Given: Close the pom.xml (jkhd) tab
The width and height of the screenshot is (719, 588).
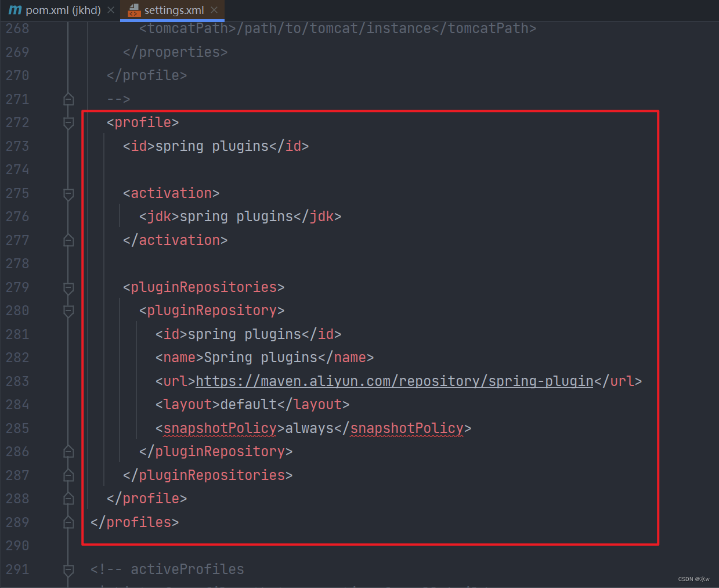Looking at the screenshot, I should pos(111,10).
